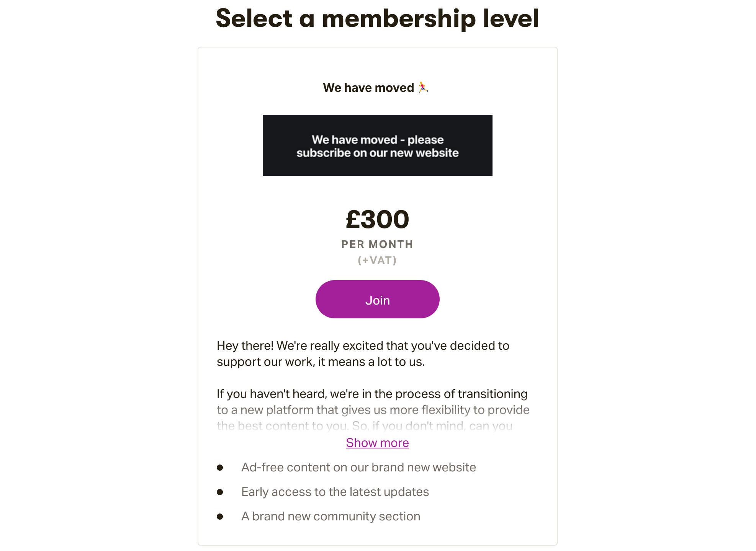This screenshot has height=551, width=756.
Task: Click the line starting 'Hey there! We're really excited'
Action: [x=363, y=346]
